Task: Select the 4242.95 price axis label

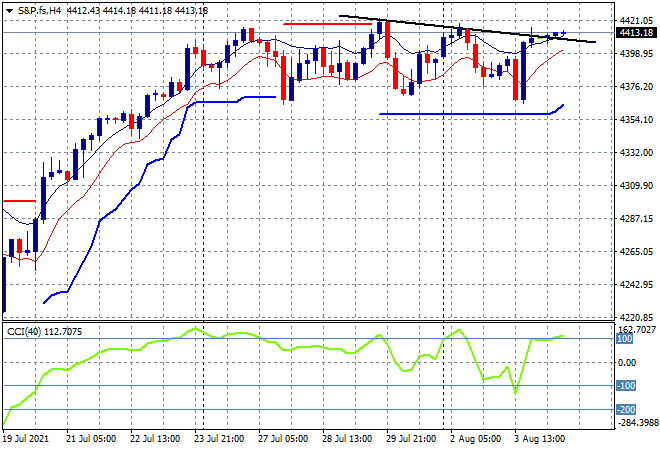Action: pos(636,285)
